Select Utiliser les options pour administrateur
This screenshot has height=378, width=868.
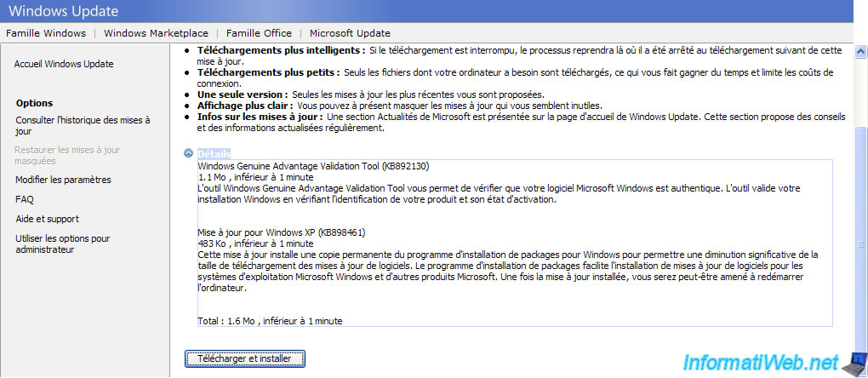pyautogui.click(x=63, y=244)
